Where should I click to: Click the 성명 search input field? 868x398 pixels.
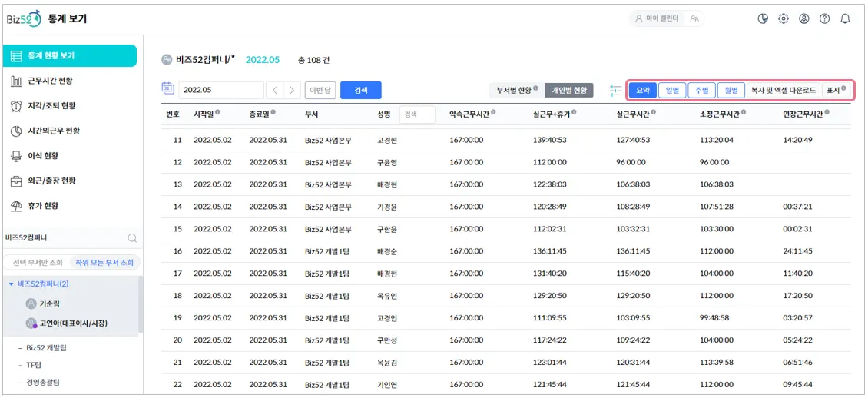(417, 114)
